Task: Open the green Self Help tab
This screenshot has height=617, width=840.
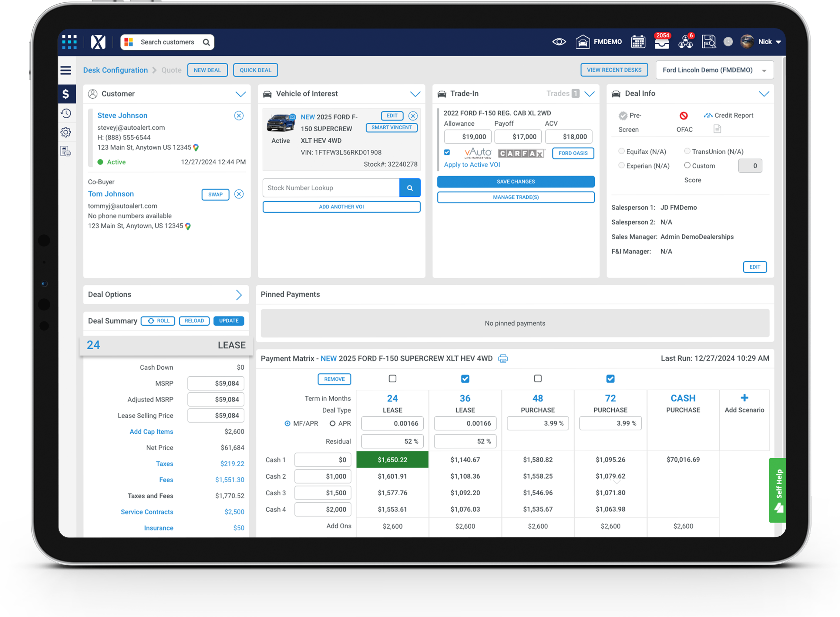Action: [x=777, y=490]
